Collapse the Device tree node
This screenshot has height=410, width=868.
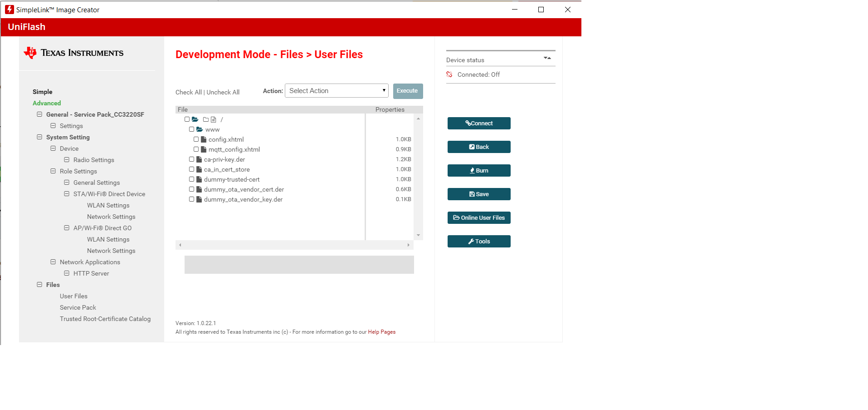coord(53,148)
